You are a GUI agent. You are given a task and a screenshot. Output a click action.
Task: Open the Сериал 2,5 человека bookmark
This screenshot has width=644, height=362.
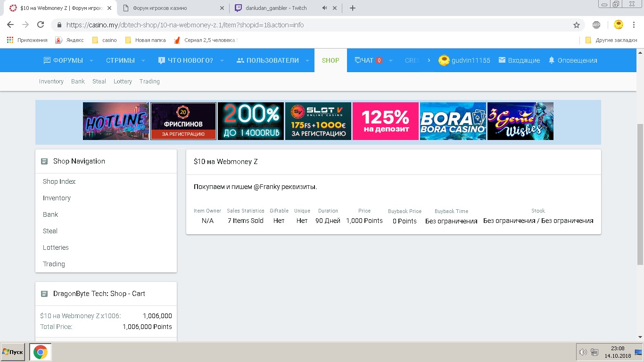tap(206, 40)
